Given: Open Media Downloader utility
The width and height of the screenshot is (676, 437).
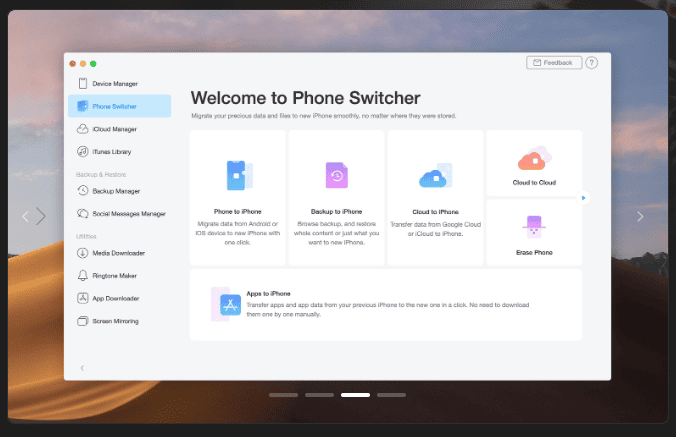Looking at the screenshot, I should (x=119, y=253).
